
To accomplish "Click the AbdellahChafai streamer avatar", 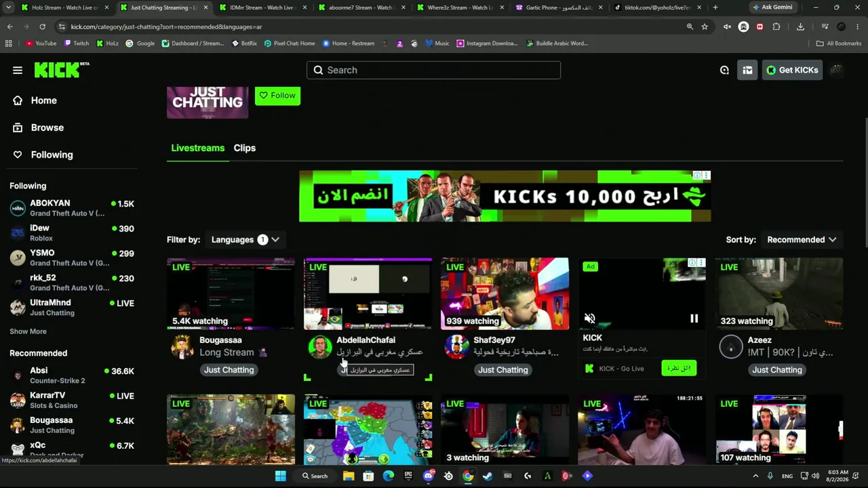I will click(x=319, y=346).
